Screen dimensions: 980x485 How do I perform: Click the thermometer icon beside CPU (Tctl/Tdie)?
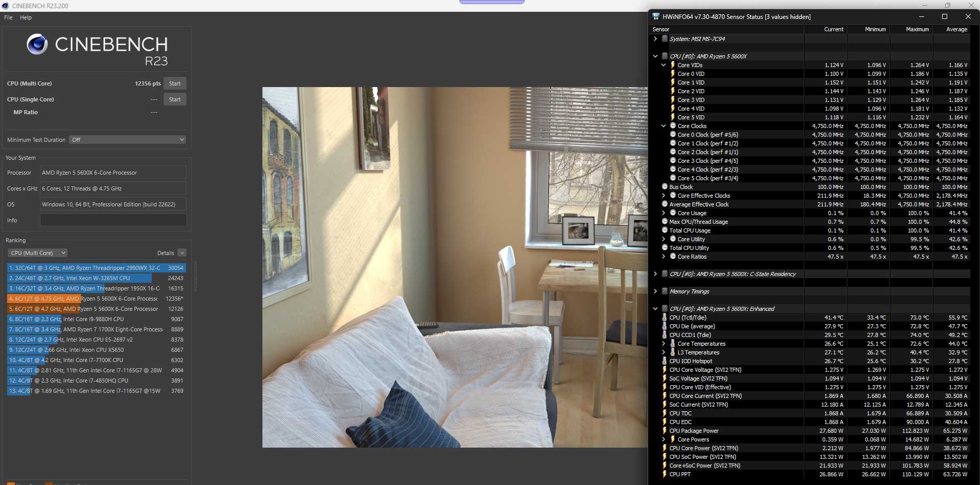pyautogui.click(x=665, y=318)
